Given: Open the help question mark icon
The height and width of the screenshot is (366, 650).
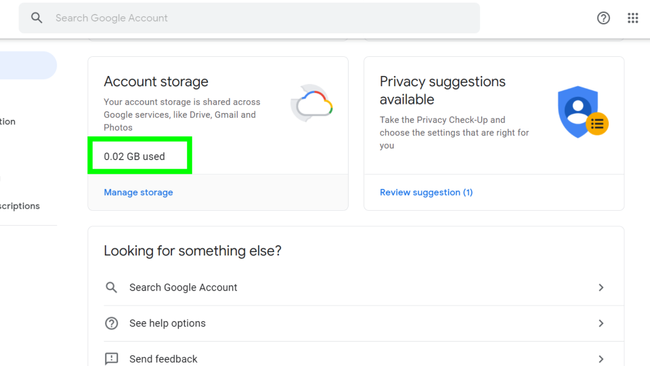Looking at the screenshot, I should tap(603, 18).
